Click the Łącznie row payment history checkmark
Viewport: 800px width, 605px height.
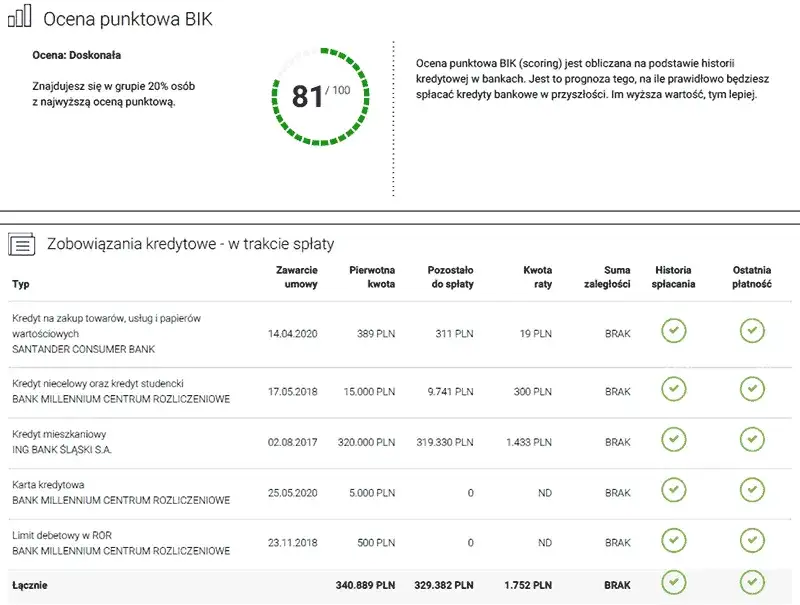coord(673,582)
